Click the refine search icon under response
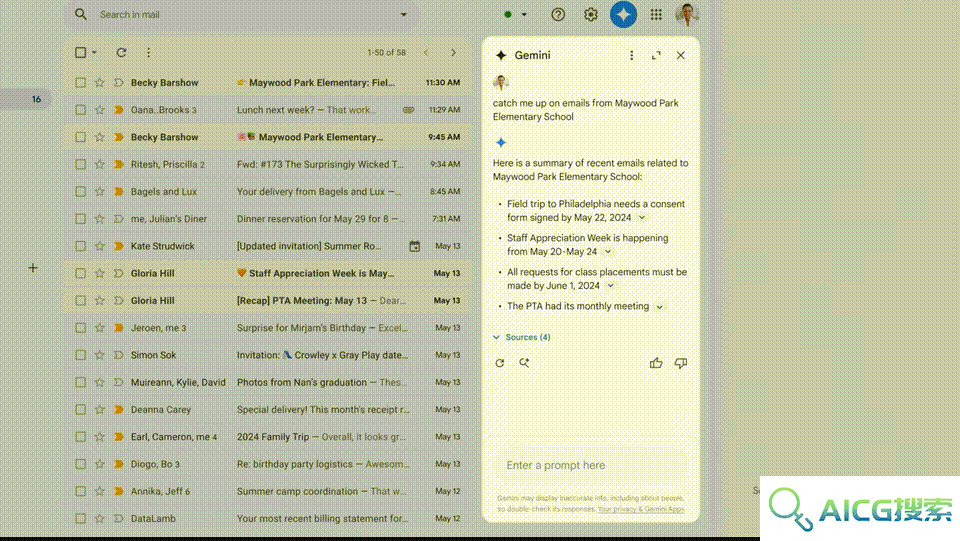 (524, 363)
